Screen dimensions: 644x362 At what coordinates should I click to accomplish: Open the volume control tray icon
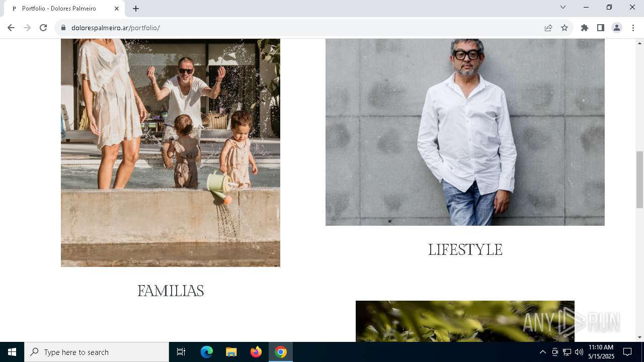pyautogui.click(x=579, y=352)
